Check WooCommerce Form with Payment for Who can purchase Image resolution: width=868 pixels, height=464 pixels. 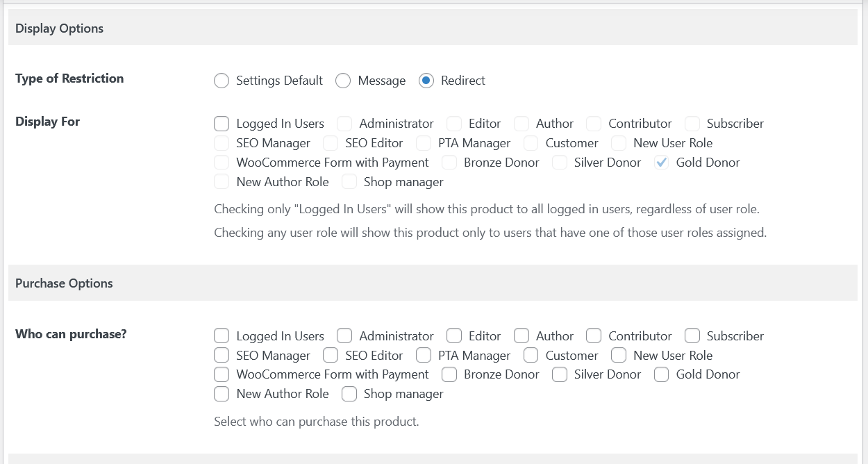pyautogui.click(x=222, y=374)
